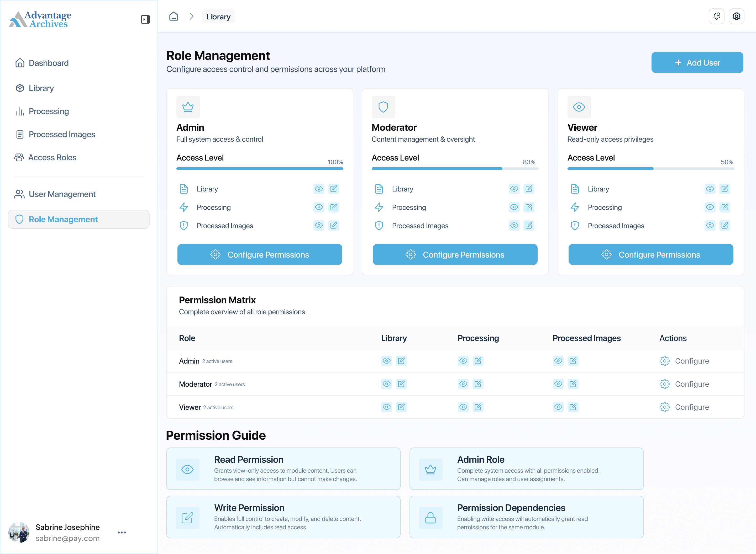Click the Admin Role crown icon in the guide
Image resolution: width=756 pixels, height=554 pixels.
coord(430,470)
